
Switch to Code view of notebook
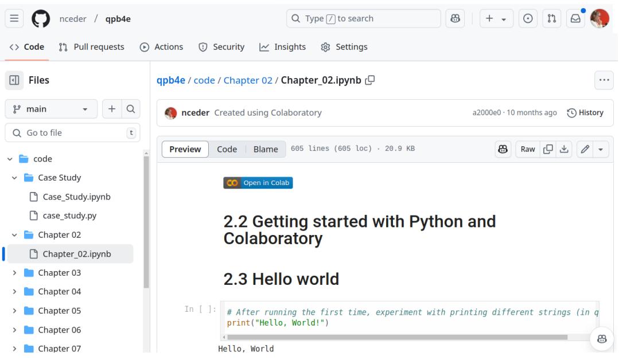(x=227, y=149)
